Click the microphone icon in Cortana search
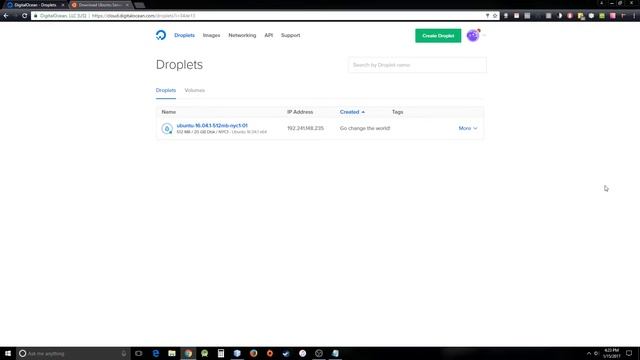 click(124, 353)
